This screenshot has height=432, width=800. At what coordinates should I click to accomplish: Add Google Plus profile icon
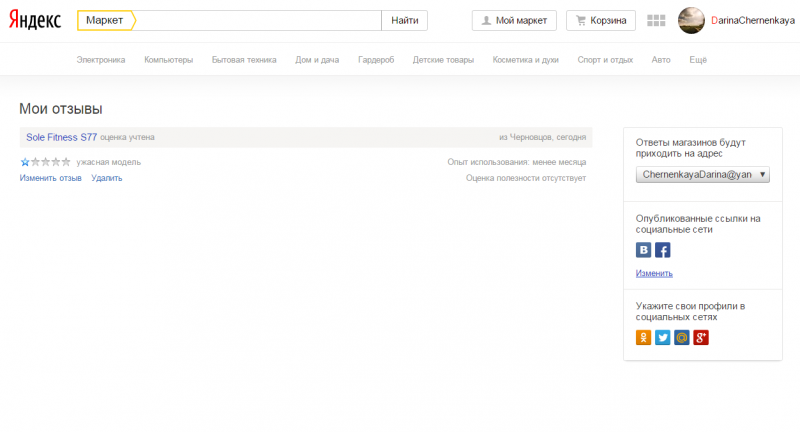coord(701,337)
